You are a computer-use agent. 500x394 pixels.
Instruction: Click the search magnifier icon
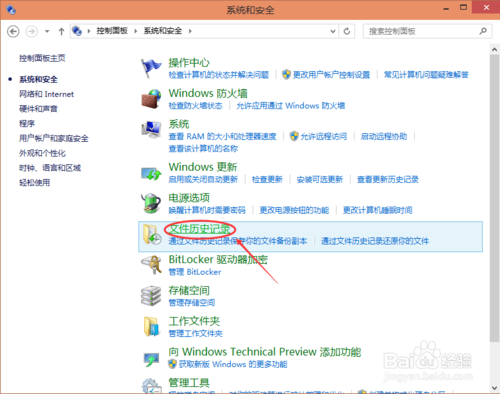pos(483,31)
